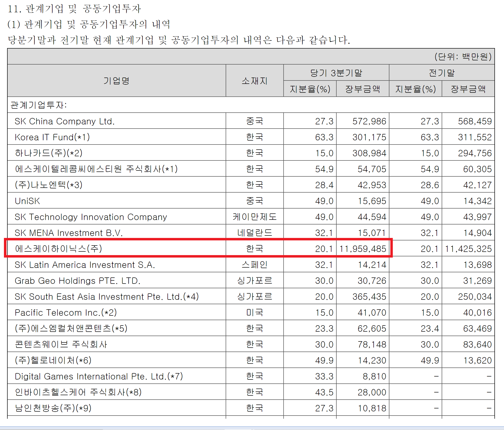The image size is (504, 430).
Task: Click the value 54,705
Action: click(372, 169)
